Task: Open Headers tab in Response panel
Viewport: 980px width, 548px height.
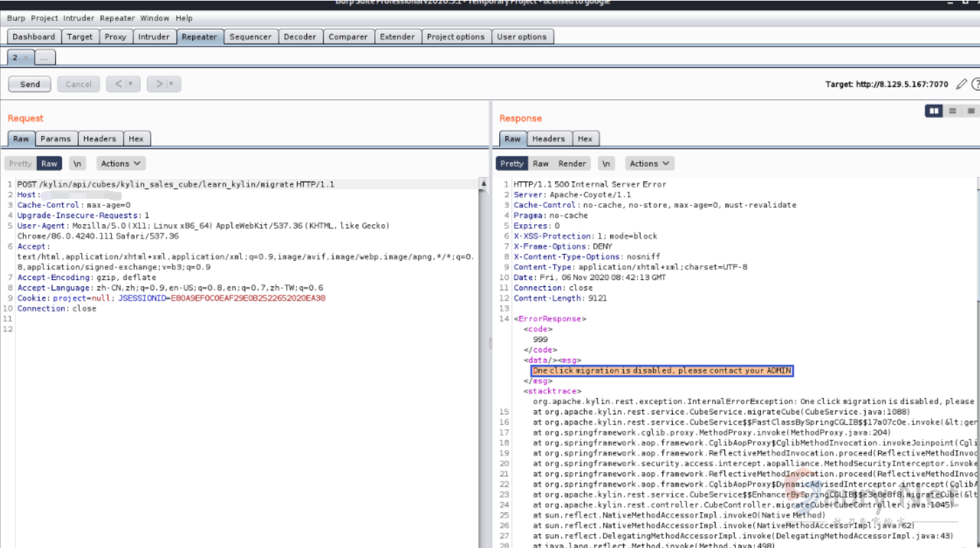Action: pos(549,139)
